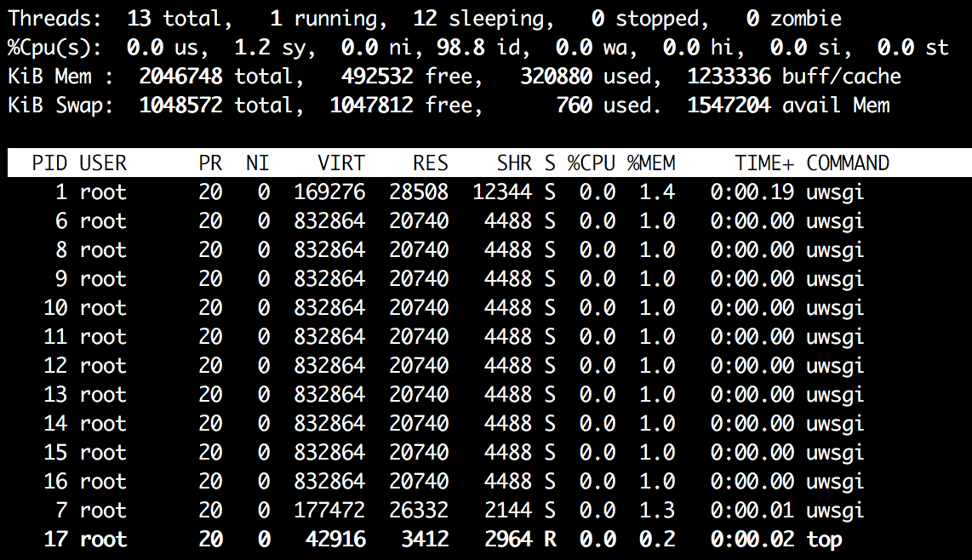Click TIME+ value 0:00.01
The width and height of the screenshot is (972, 560).
752,510
